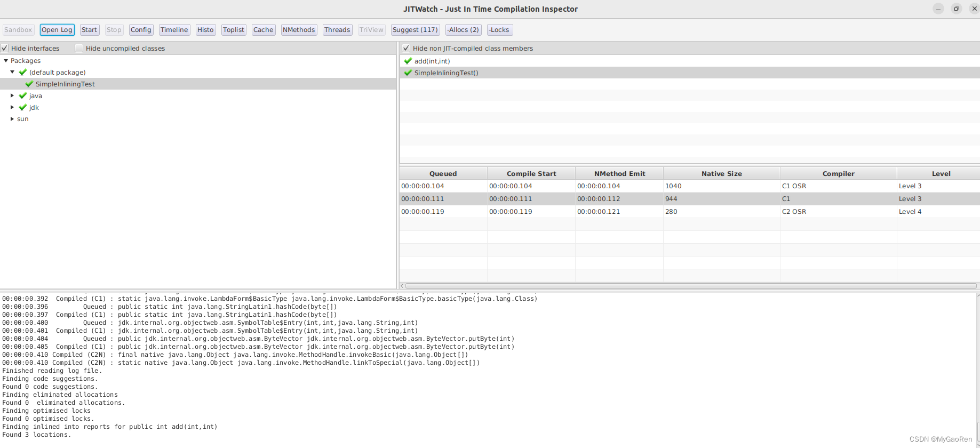The width and height of the screenshot is (980, 448).
Task: Click queued time 00:00:00.119 cell
Action: tap(443, 212)
